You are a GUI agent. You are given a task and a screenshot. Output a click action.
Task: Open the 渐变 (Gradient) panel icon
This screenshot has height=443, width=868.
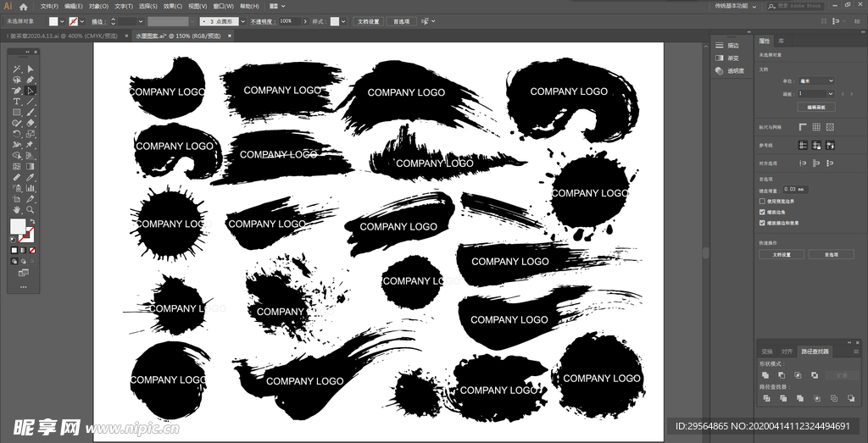(720, 58)
